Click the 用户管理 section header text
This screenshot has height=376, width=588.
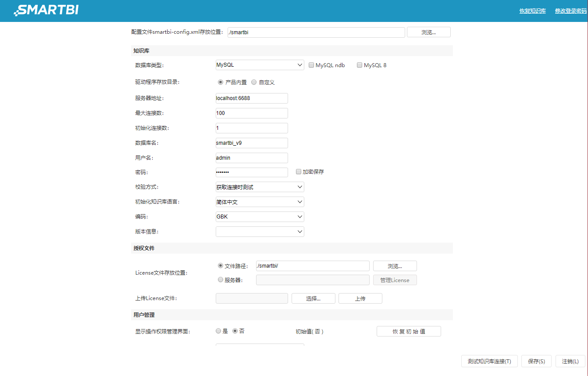[144, 315]
